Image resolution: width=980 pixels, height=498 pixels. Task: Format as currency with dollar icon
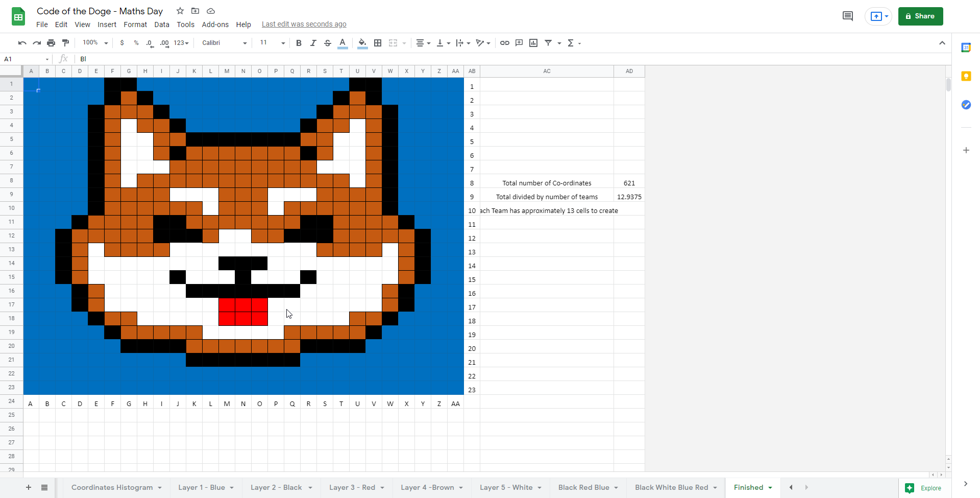pyautogui.click(x=122, y=43)
